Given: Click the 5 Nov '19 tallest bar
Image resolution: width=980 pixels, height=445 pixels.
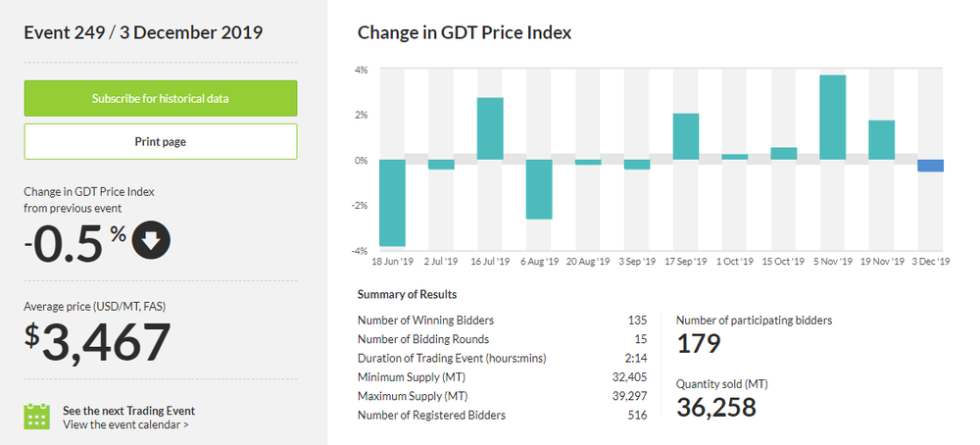Looking at the screenshot, I should (833, 117).
